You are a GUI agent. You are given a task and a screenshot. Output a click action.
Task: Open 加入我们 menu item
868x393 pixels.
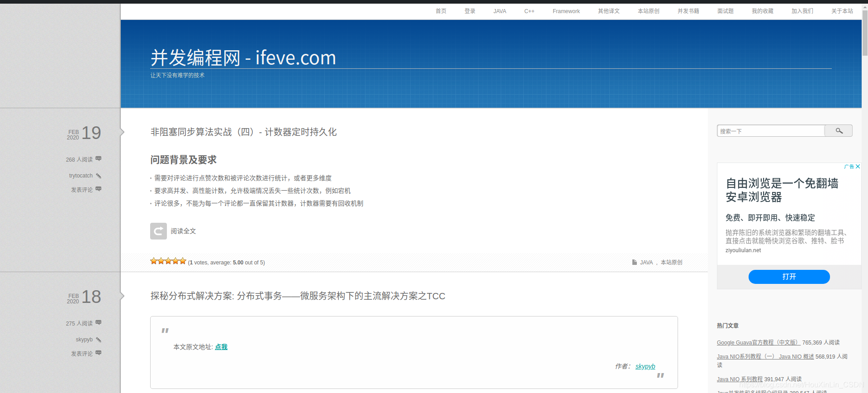[x=802, y=11]
